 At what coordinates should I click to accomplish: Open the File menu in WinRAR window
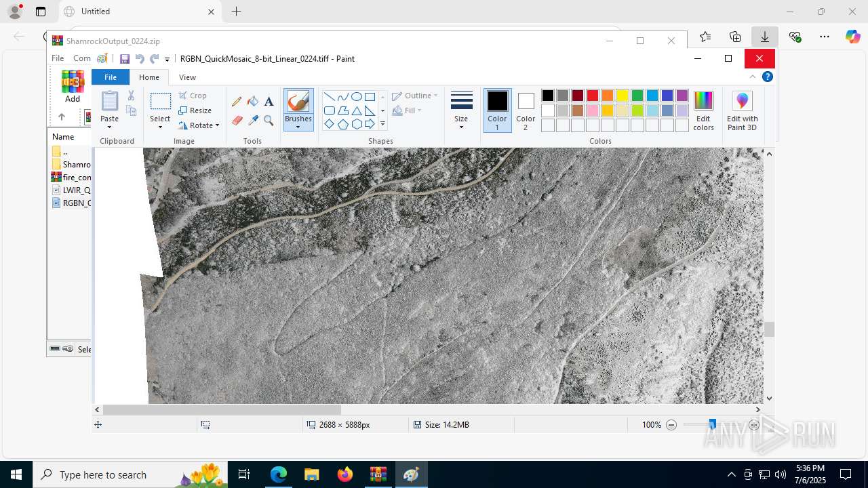tap(58, 58)
